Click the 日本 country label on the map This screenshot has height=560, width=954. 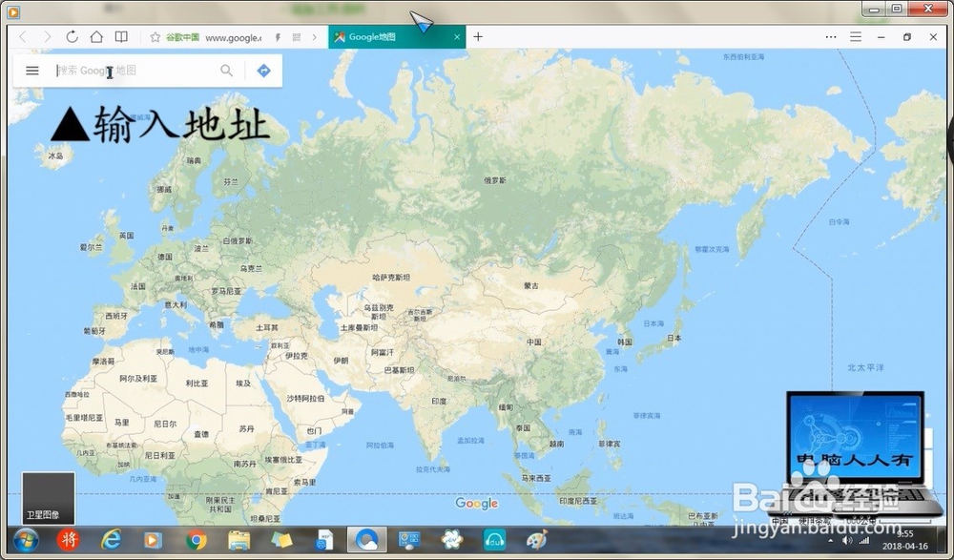[x=674, y=338]
